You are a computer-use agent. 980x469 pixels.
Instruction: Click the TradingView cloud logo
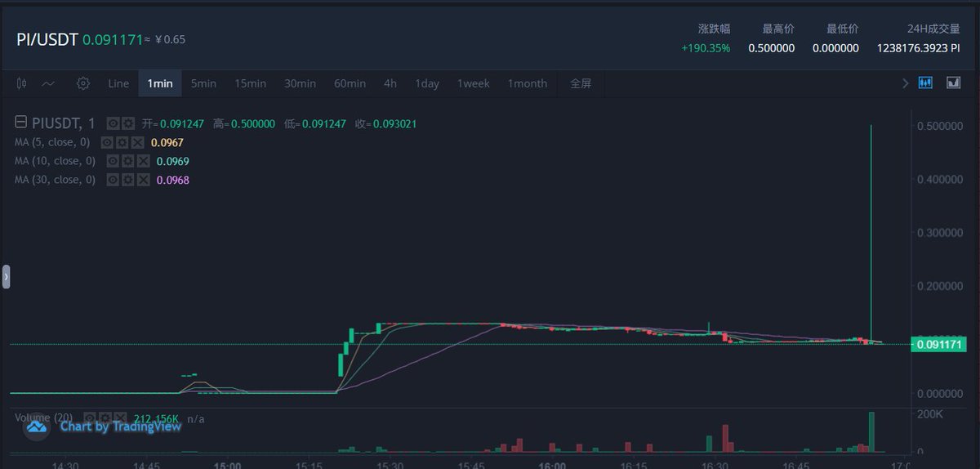[37, 426]
